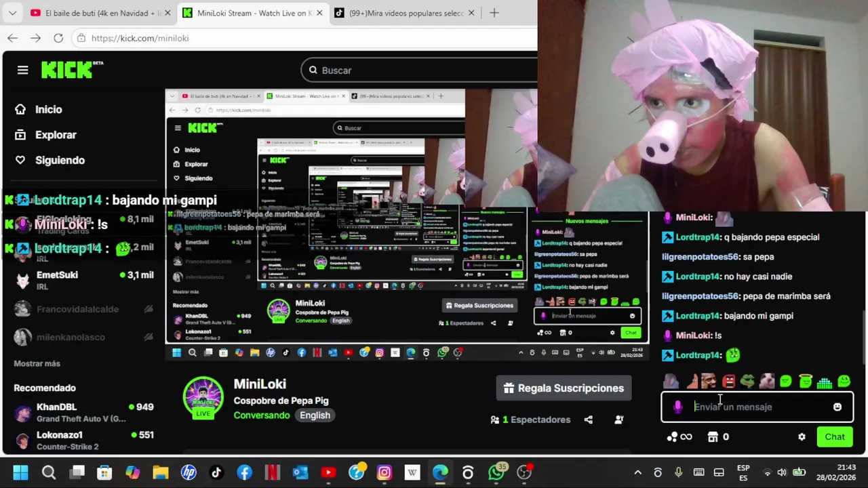Image resolution: width=868 pixels, height=488 pixels.
Task: Click the Espectadores viewer count
Action: click(531, 420)
